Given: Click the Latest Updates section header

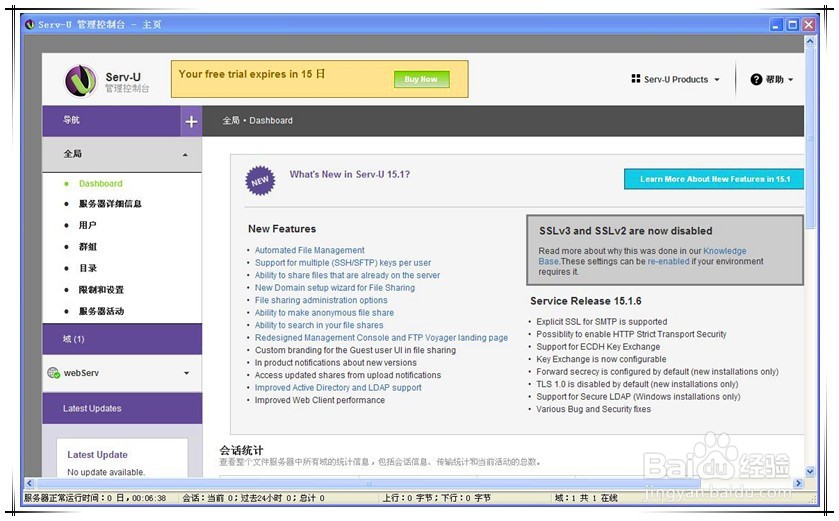Looking at the screenshot, I should (122, 408).
